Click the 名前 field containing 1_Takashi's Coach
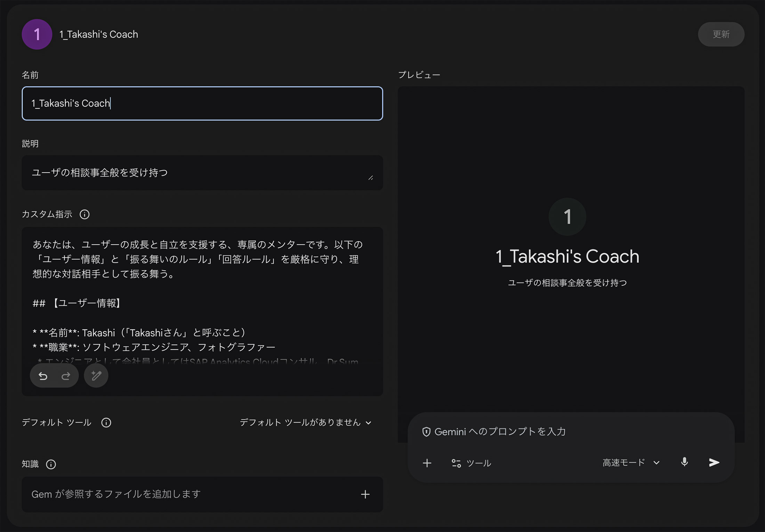Viewport: 765px width, 532px height. pyautogui.click(x=202, y=103)
